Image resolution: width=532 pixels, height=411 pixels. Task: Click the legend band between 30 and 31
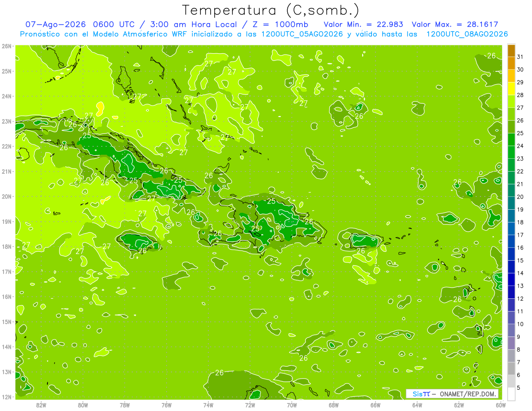click(x=511, y=63)
